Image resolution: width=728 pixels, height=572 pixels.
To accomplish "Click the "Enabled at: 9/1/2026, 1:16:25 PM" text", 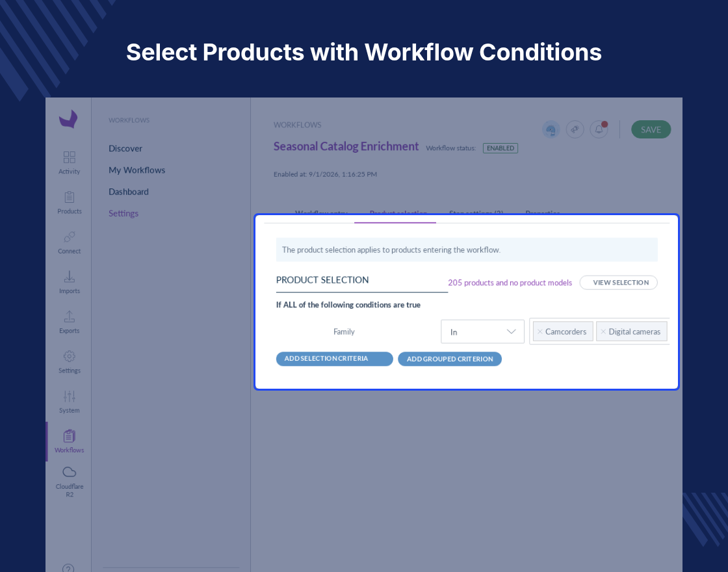I will [325, 175].
